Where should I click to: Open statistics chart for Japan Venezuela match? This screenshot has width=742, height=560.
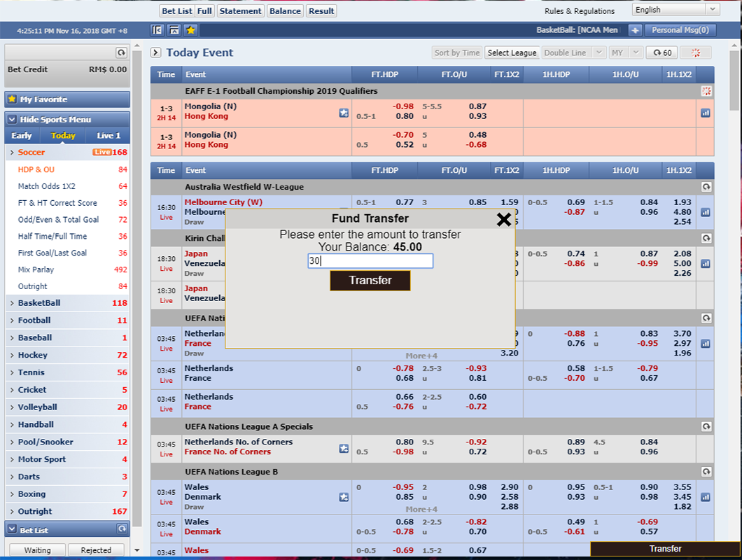pos(705,264)
